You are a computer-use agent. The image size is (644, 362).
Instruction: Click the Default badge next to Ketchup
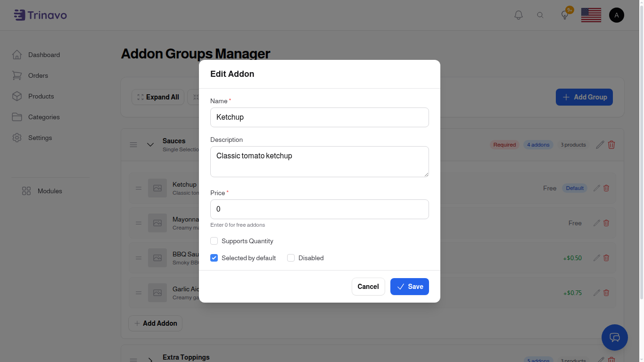575,188
